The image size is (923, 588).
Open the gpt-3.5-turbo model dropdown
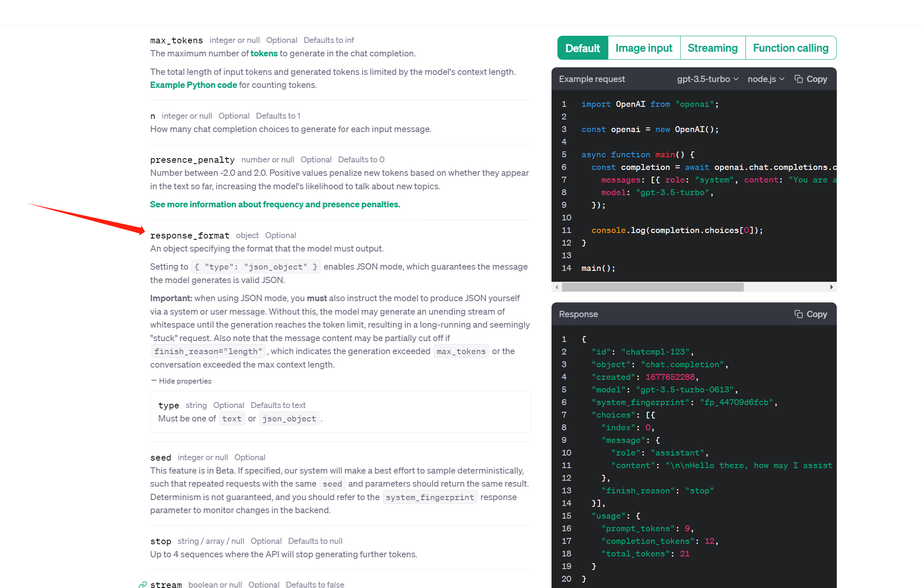707,79
